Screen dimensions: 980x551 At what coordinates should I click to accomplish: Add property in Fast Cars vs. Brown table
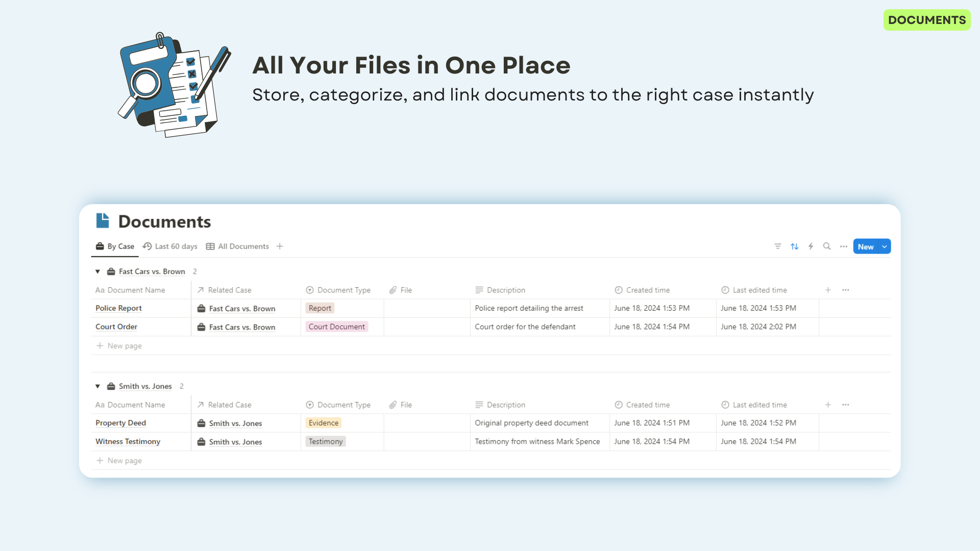[x=828, y=290]
